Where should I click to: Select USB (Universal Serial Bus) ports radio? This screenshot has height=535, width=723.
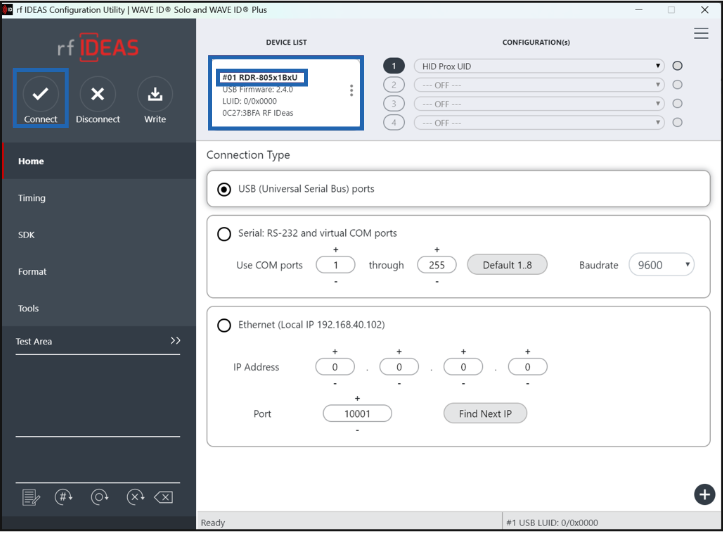tap(224, 189)
